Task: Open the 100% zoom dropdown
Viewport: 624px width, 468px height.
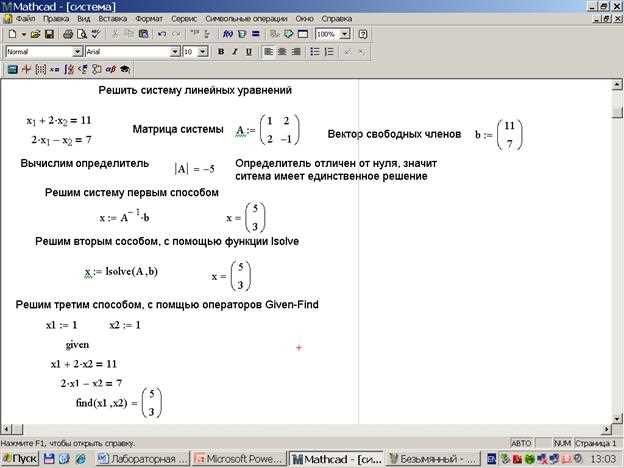Action: point(345,34)
